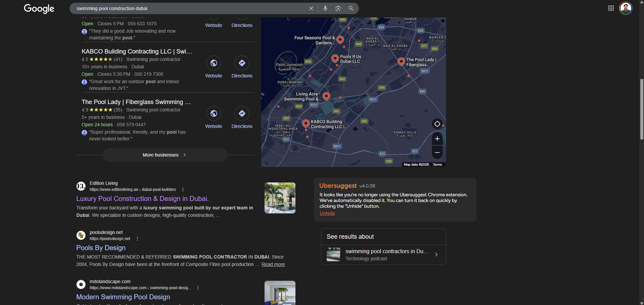Open Pools By Design result
Image resolution: width=644 pixels, height=305 pixels.
click(x=101, y=248)
